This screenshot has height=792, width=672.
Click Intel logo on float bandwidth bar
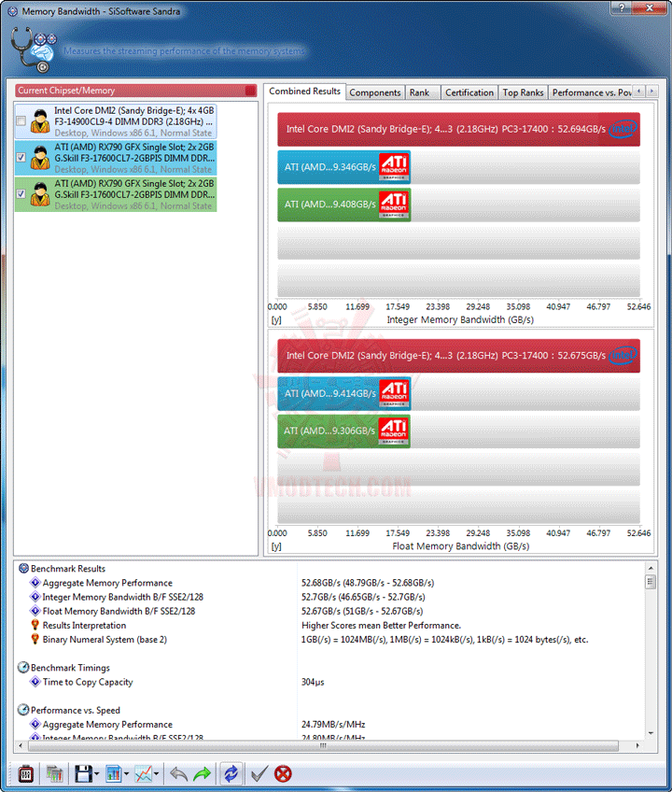pos(623,355)
